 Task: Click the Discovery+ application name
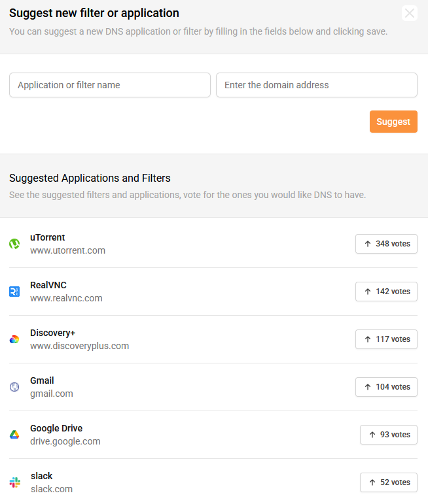pos(52,333)
